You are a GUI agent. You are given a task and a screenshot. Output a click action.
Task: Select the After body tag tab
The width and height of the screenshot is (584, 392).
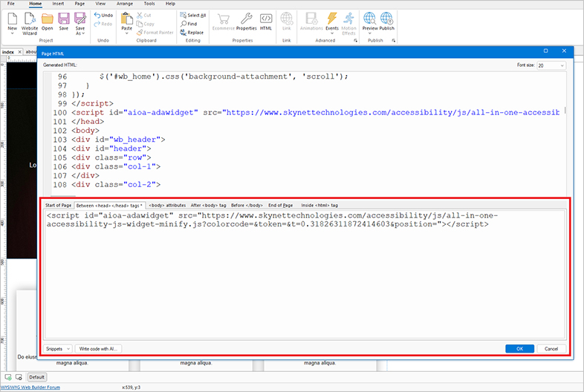point(208,205)
